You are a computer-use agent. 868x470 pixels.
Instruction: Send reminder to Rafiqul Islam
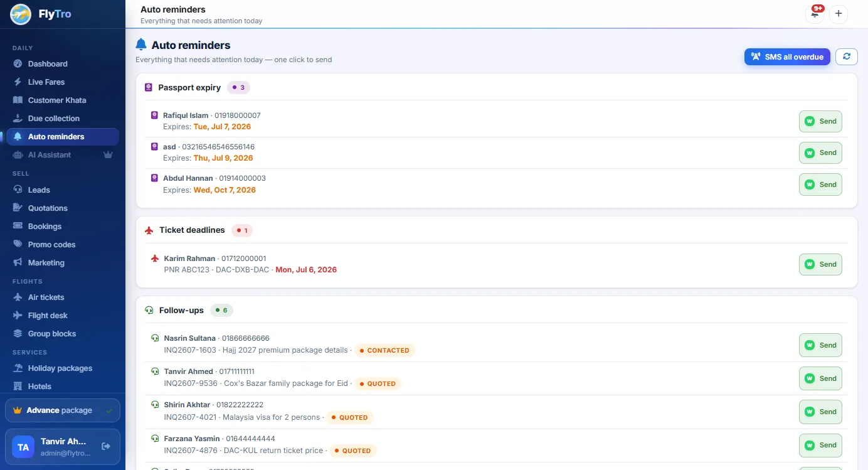pos(820,121)
